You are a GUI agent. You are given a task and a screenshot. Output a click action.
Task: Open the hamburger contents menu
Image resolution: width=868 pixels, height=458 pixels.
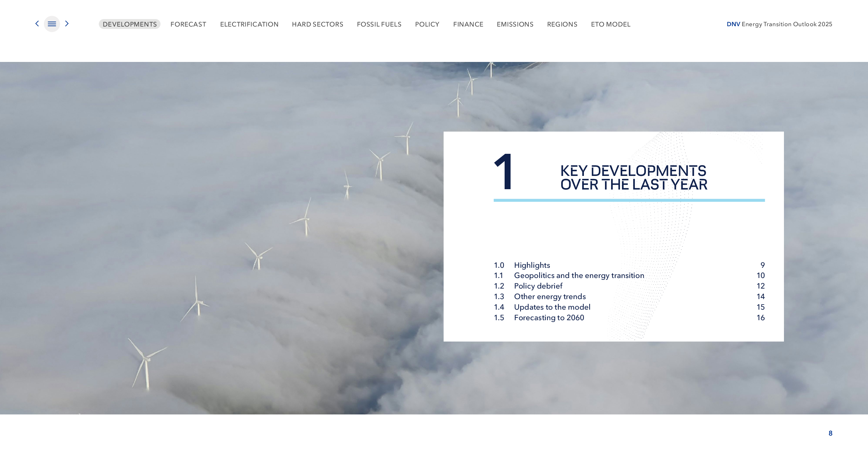coord(52,24)
